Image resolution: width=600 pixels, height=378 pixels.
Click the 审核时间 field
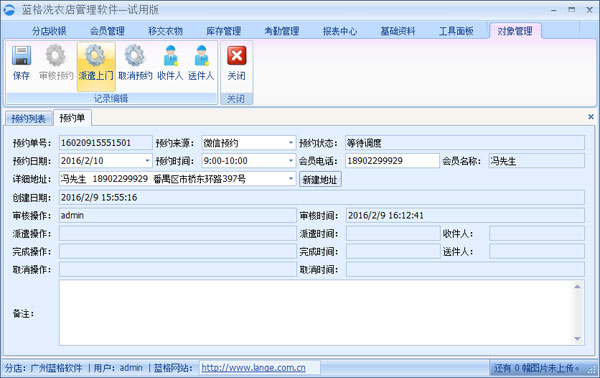tap(465, 215)
